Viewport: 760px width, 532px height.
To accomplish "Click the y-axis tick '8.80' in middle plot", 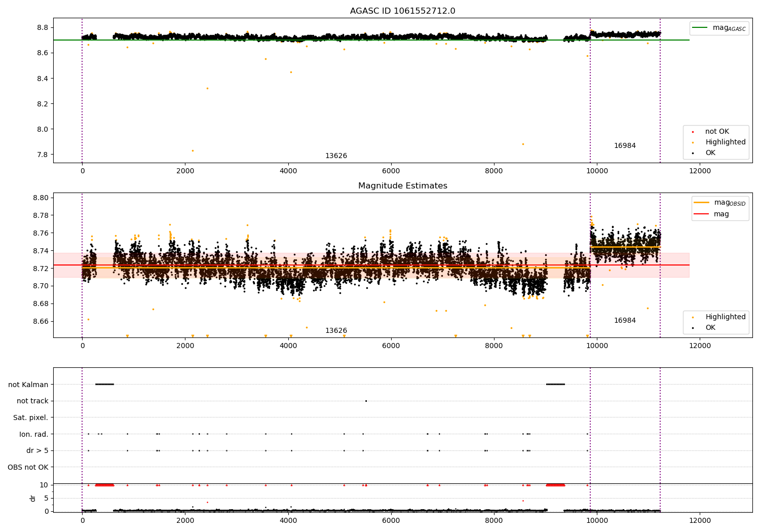I will pos(41,198).
